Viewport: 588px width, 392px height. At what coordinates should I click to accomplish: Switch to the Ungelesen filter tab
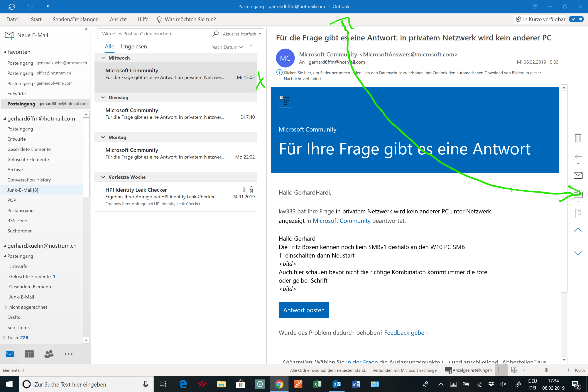pyautogui.click(x=134, y=47)
